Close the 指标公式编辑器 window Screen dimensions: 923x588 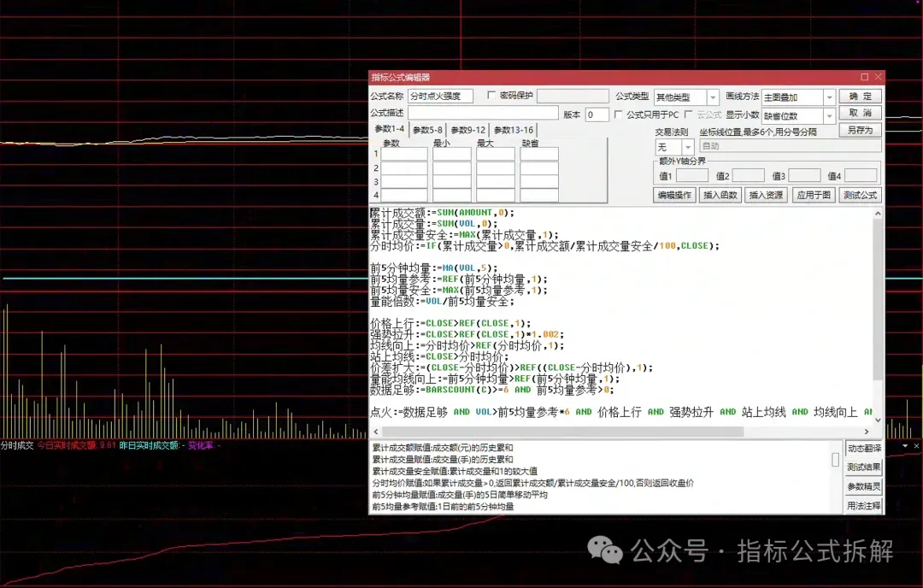click(878, 77)
